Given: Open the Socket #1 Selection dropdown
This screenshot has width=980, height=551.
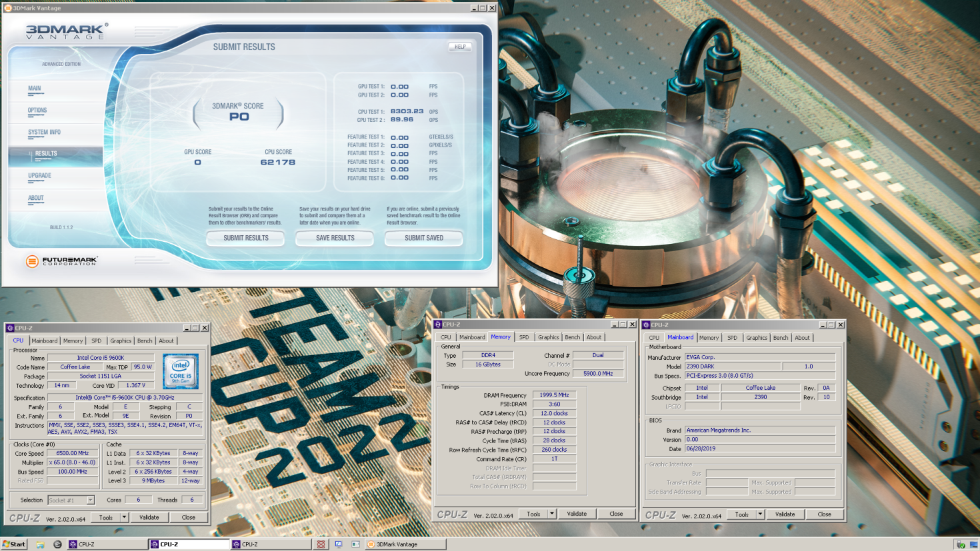Looking at the screenshot, I should [71, 500].
